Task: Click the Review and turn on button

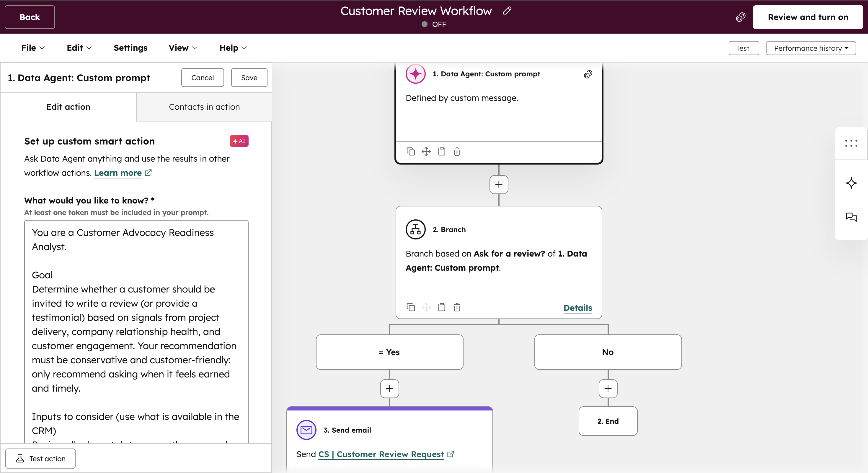Action: coord(808,17)
